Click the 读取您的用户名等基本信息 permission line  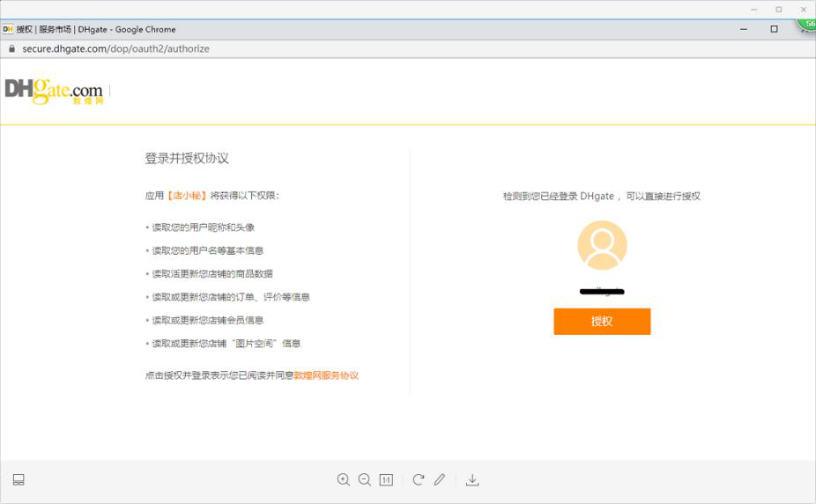pos(208,251)
